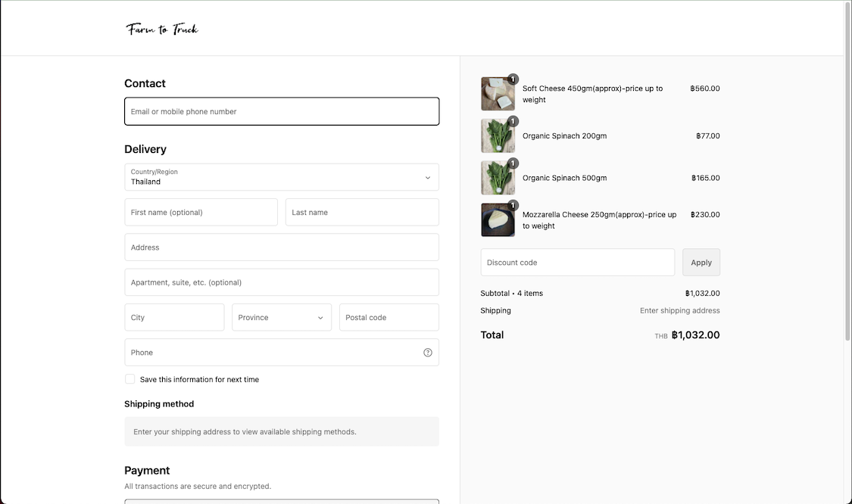Click the shipping methods notice box
852x504 pixels.
[282, 432]
